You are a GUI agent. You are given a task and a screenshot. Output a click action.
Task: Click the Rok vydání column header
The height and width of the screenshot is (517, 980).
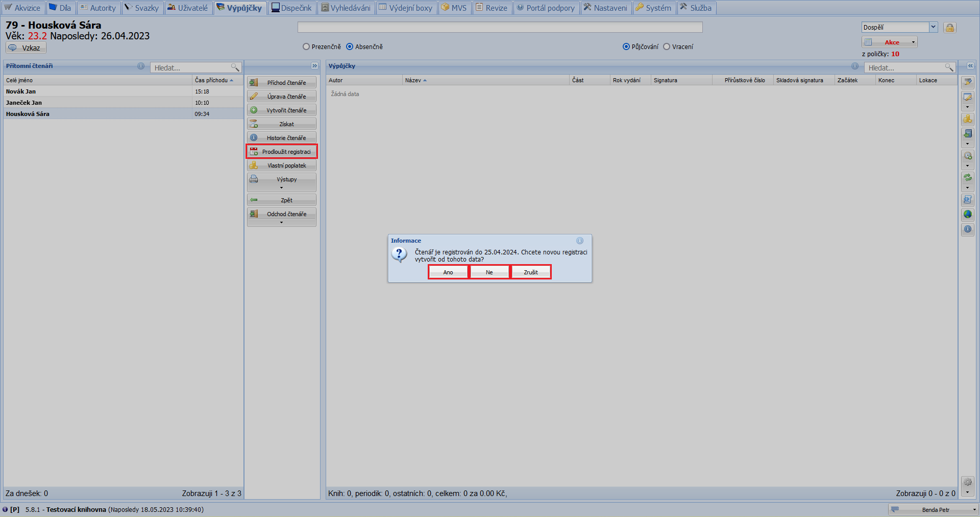[630, 80]
